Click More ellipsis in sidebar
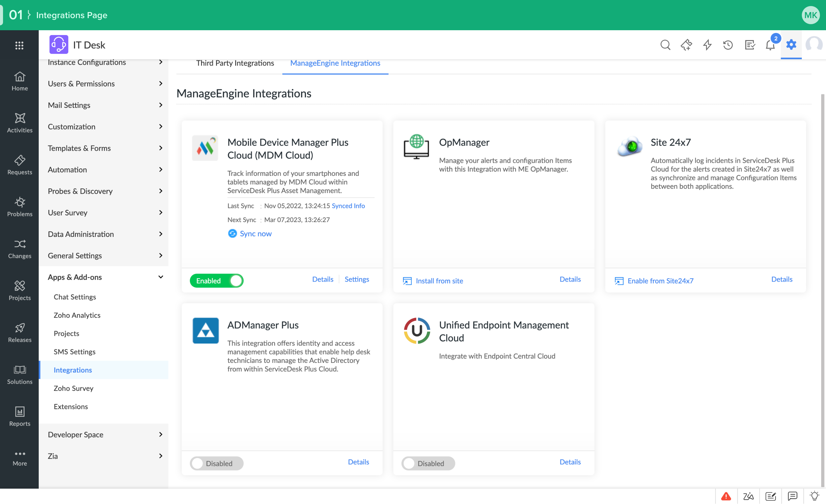The width and height of the screenshot is (826, 504). point(19,458)
